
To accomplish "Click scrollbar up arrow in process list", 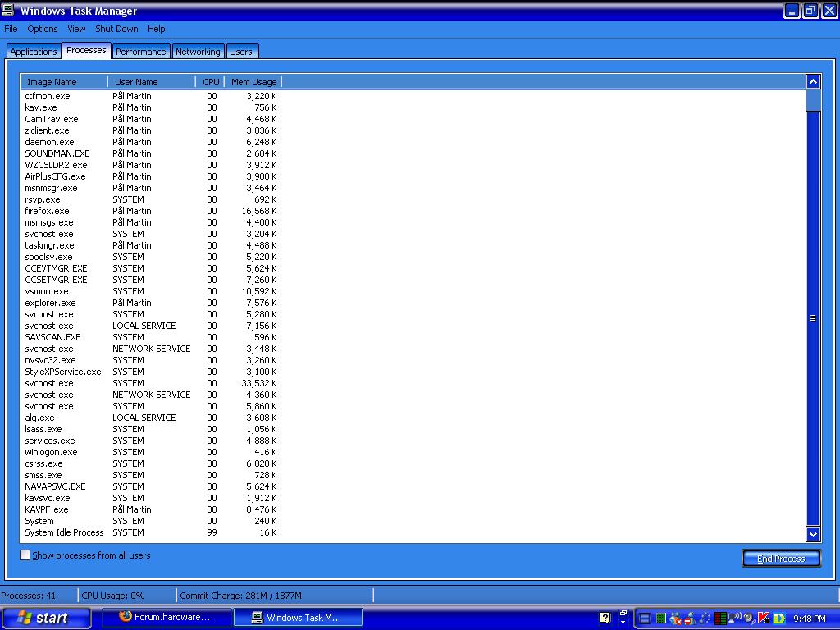I will pyautogui.click(x=813, y=81).
